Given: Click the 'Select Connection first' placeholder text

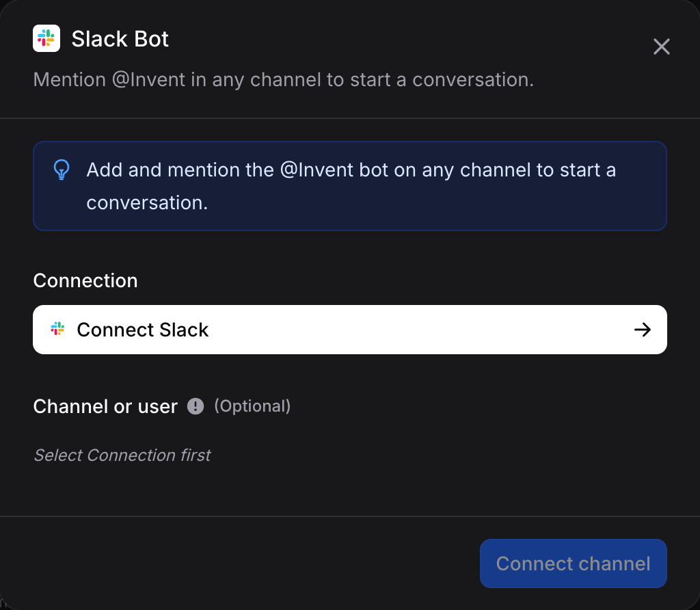Looking at the screenshot, I should (122, 455).
